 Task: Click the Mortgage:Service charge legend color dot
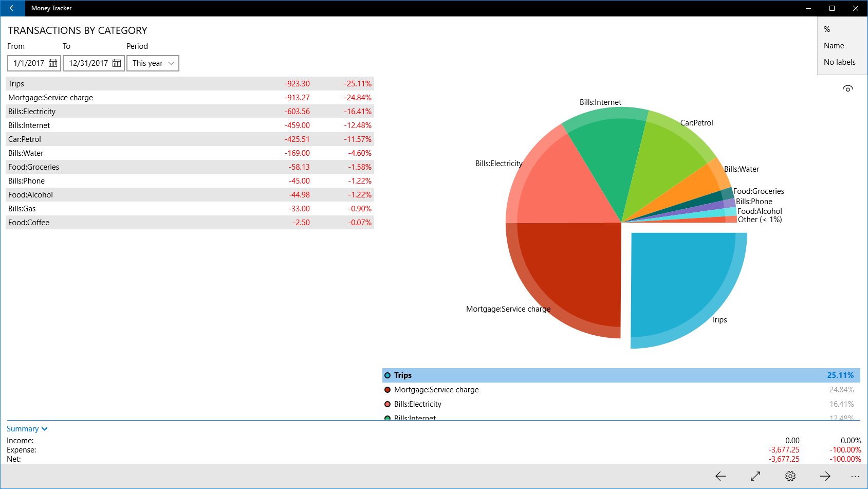pos(387,390)
